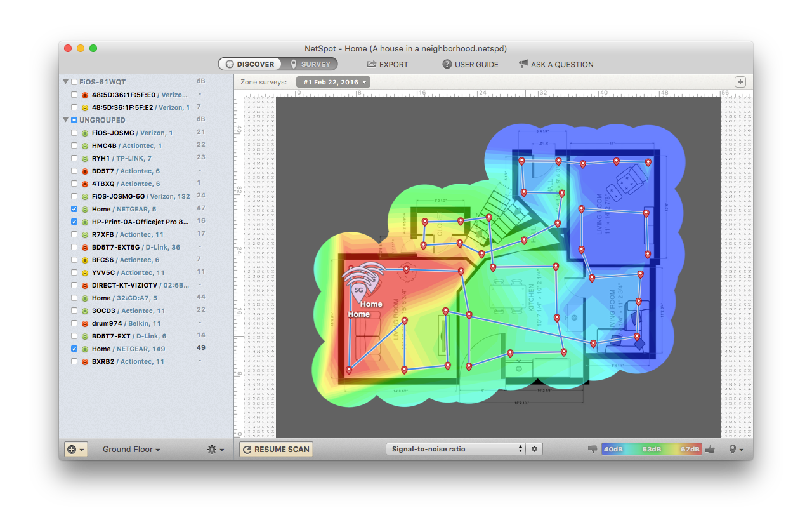Uncheck the HP-Print-0A-Officejet Pro network
The width and height of the screenshot is (812, 508).
click(74, 222)
